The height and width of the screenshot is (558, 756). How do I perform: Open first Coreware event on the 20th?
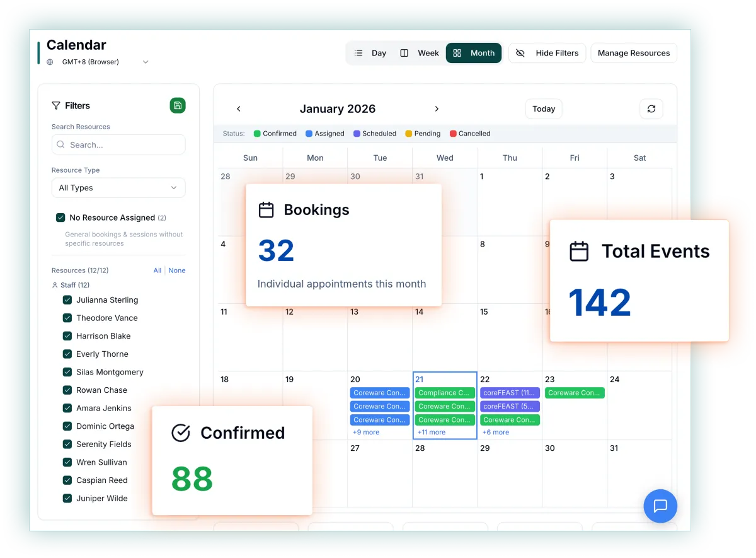click(380, 393)
